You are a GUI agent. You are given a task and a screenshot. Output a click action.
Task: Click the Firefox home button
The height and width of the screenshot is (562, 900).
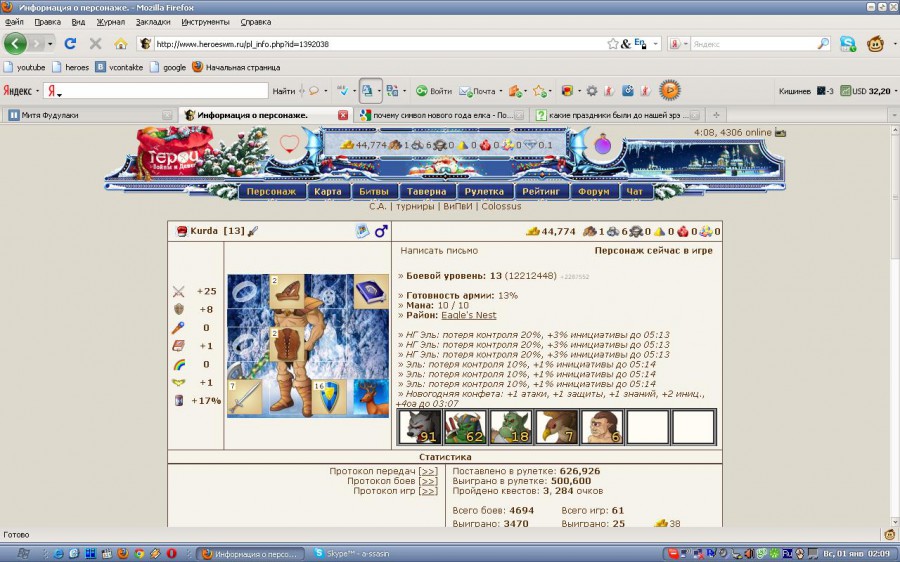[121, 44]
